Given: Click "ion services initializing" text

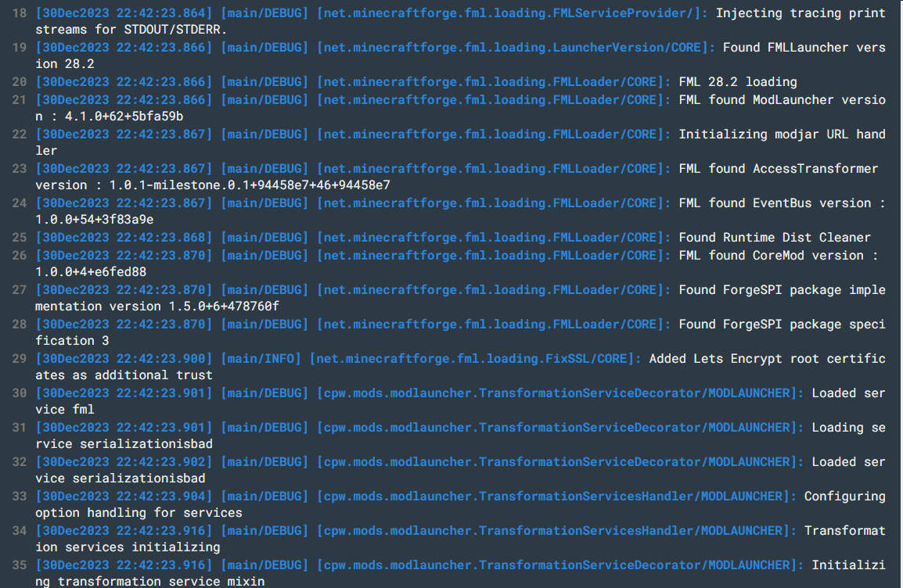Looking at the screenshot, I should 128,547.
